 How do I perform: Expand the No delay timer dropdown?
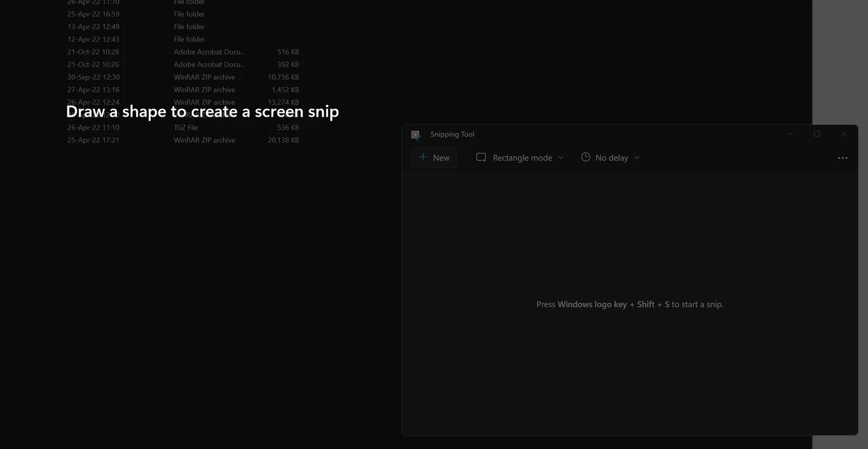(x=611, y=158)
